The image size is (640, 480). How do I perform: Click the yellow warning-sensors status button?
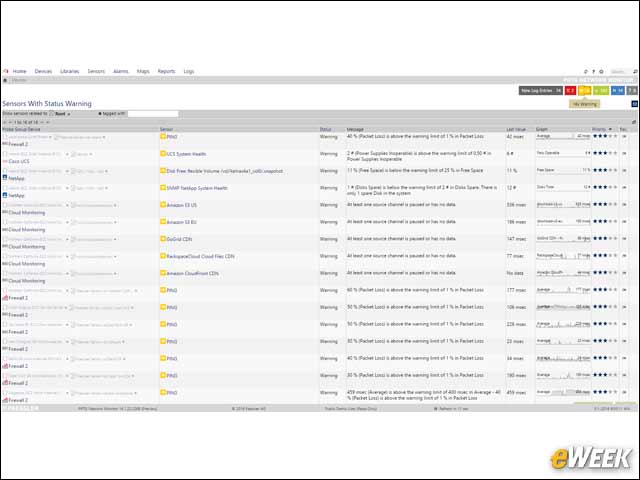tap(584, 90)
